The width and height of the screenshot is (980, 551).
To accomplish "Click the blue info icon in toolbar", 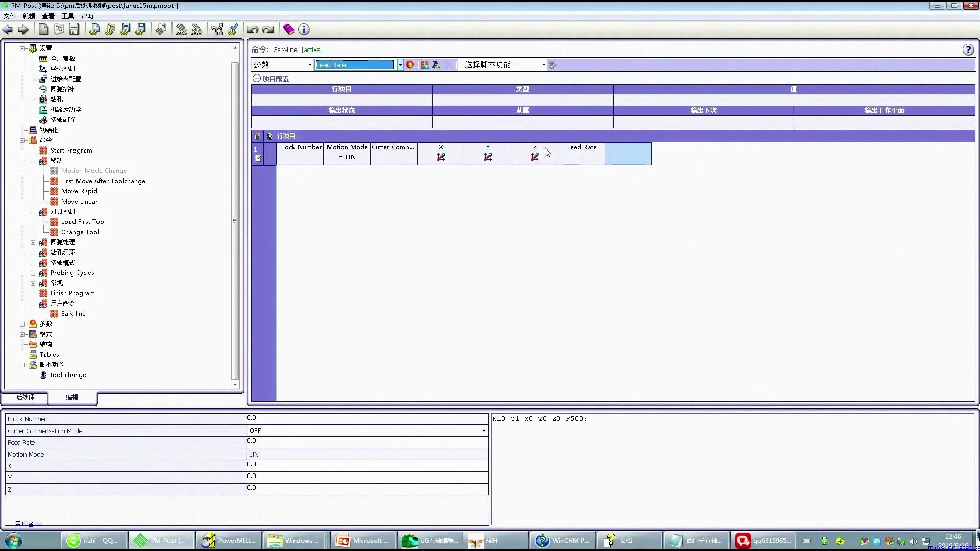I will pos(304,30).
